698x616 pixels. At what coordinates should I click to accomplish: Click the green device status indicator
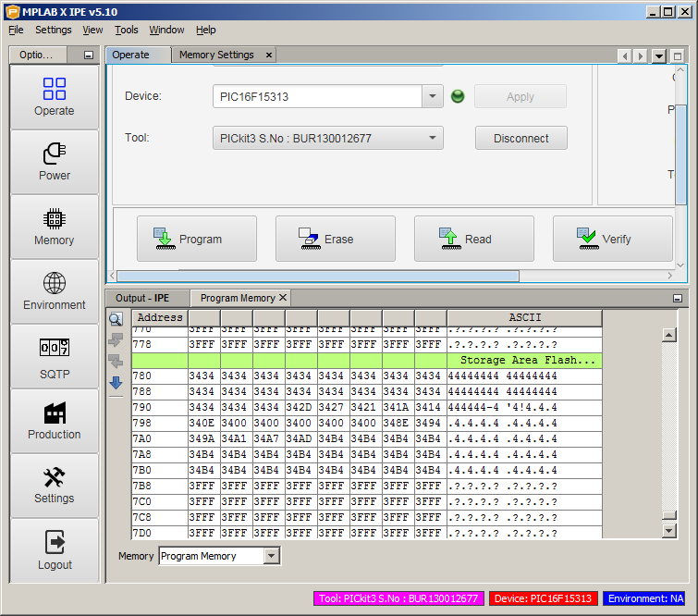tap(458, 96)
